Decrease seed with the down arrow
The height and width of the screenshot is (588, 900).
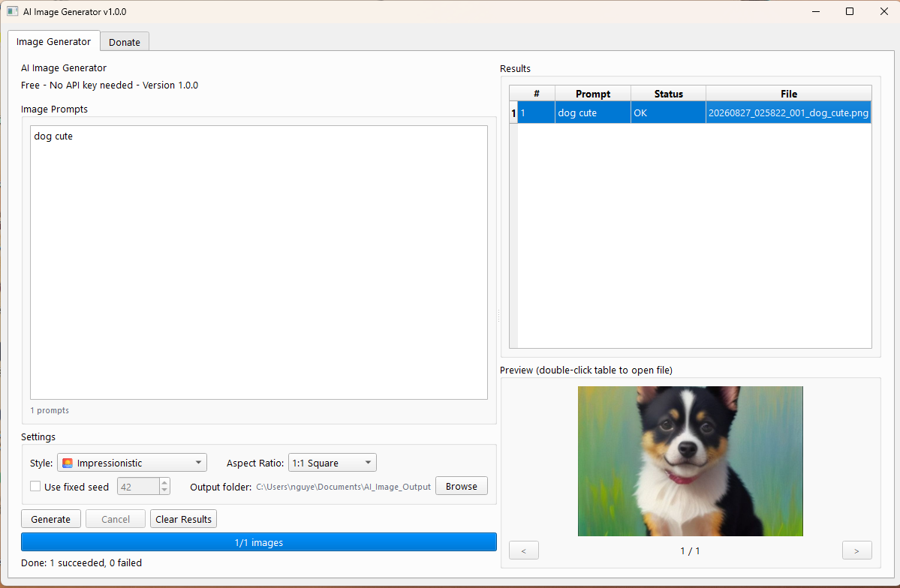coord(164,490)
